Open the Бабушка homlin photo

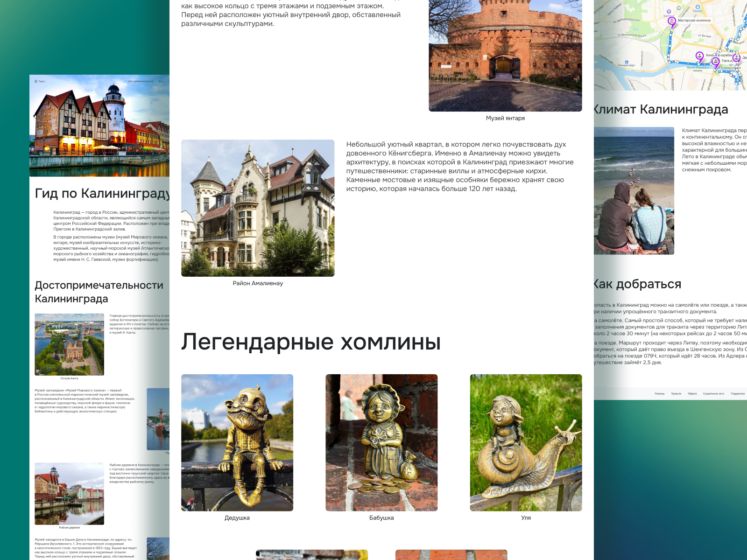point(381,442)
